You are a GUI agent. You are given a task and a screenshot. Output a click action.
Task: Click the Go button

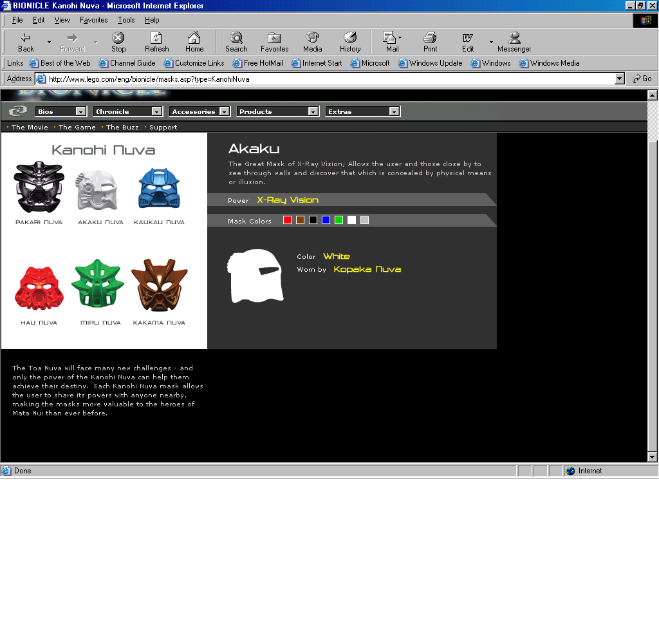642,79
